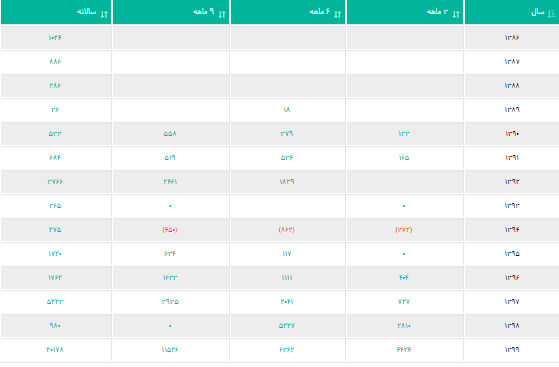
Task: Click sort arrows of the ۳ ماهه column
Action: pyautogui.click(x=456, y=14)
